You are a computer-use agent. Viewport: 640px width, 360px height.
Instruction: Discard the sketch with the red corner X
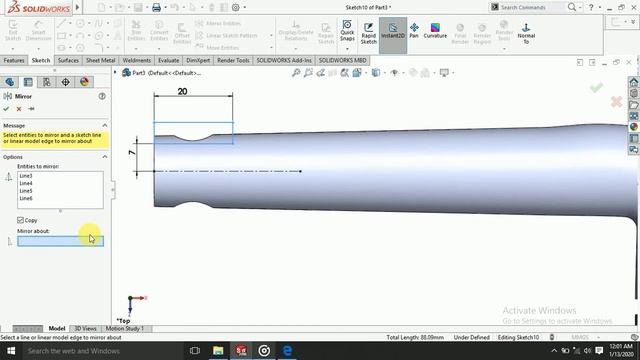click(x=616, y=102)
